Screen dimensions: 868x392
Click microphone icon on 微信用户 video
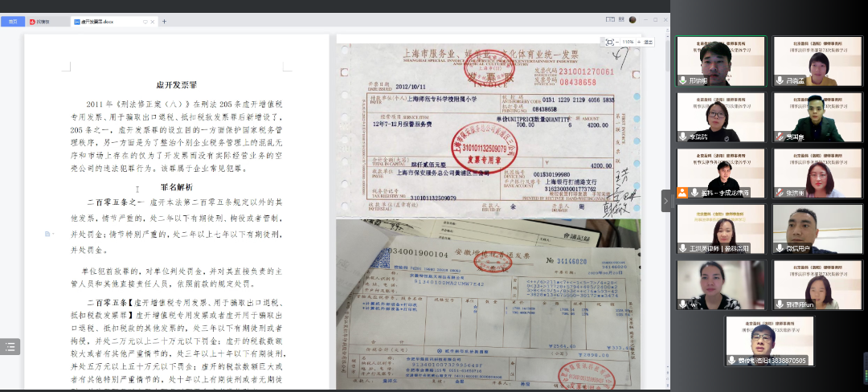pyautogui.click(x=780, y=249)
